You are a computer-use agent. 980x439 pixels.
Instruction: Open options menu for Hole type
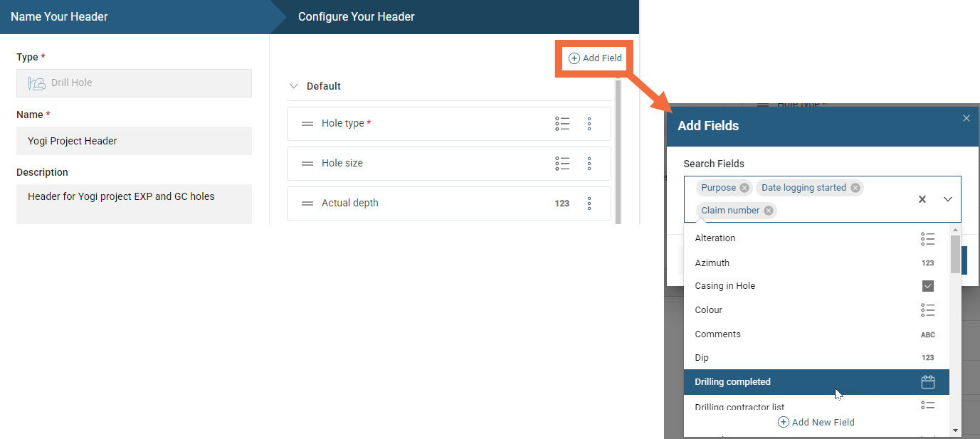(x=589, y=124)
